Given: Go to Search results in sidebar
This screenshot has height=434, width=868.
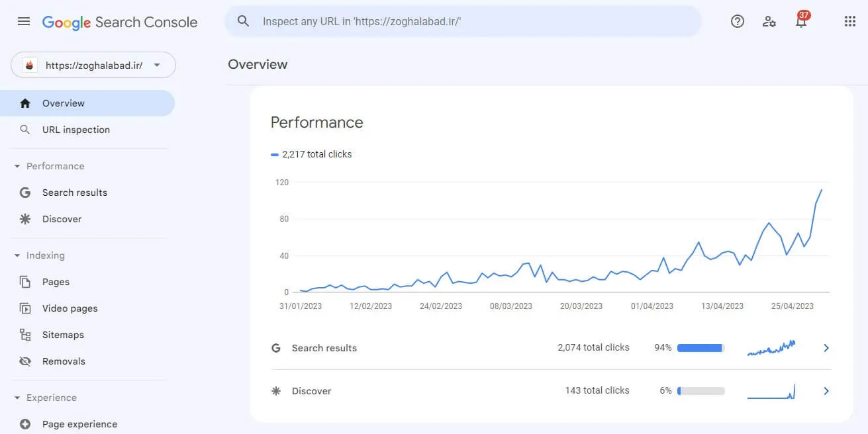Looking at the screenshot, I should click(x=87, y=193).
